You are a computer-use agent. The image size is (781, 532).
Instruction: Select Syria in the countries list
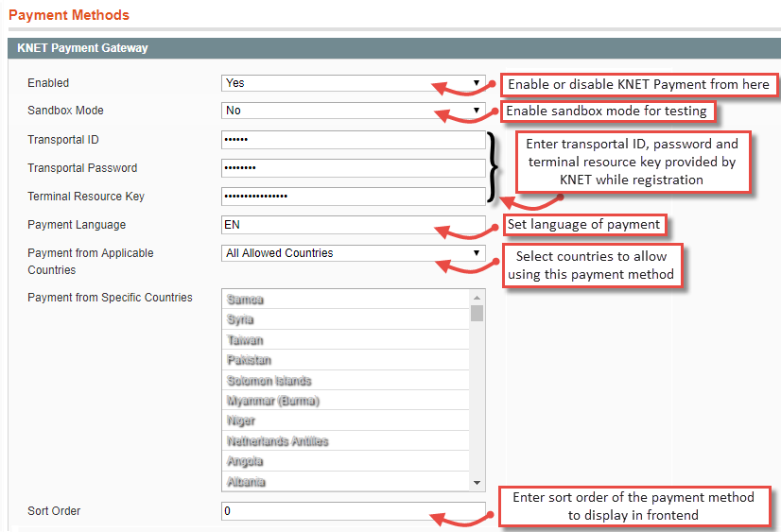tap(346, 319)
